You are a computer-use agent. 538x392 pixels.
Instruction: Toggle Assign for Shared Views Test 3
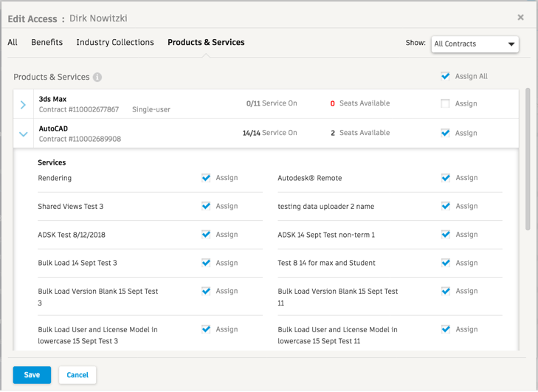coord(206,206)
